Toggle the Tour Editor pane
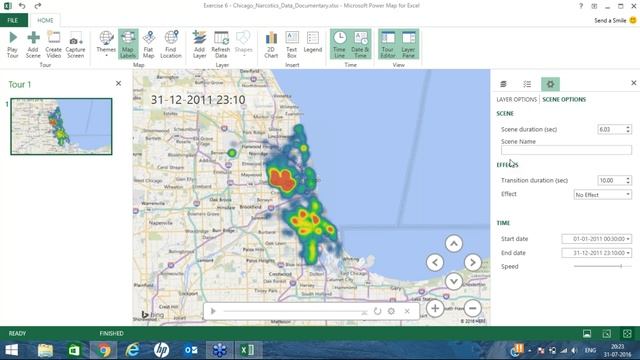The height and width of the screenshot is (360, 640). coord(388,44)
